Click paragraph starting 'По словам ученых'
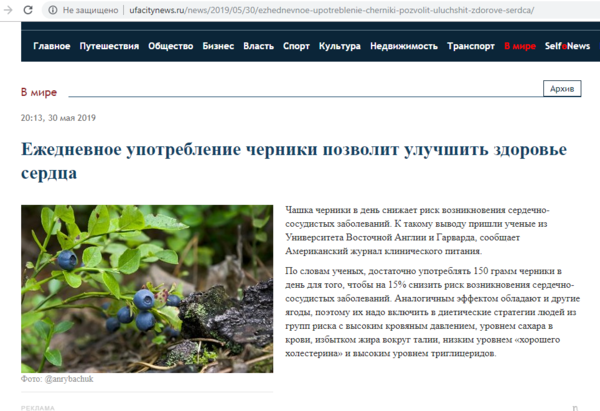 tap(432, 312)
